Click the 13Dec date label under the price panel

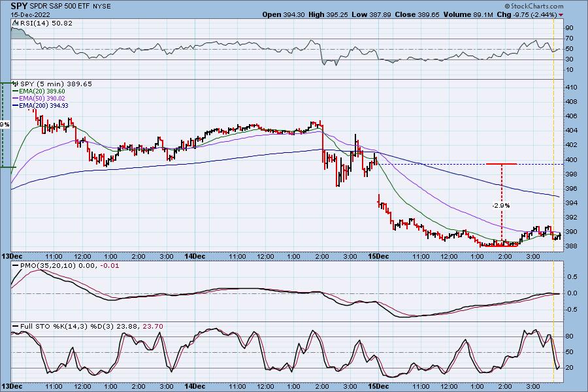pos(12,256)
